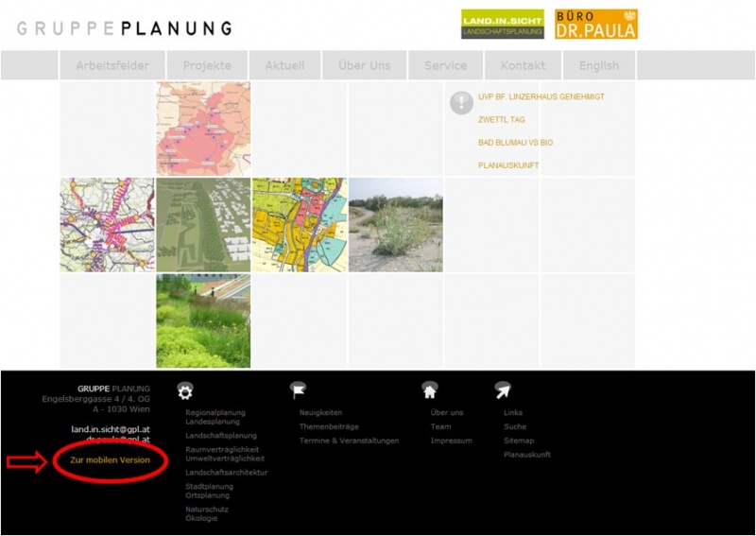Screen dimensions: 756x536
Task: Click the Gruppe Planung site logo
Action: [124, 28]
